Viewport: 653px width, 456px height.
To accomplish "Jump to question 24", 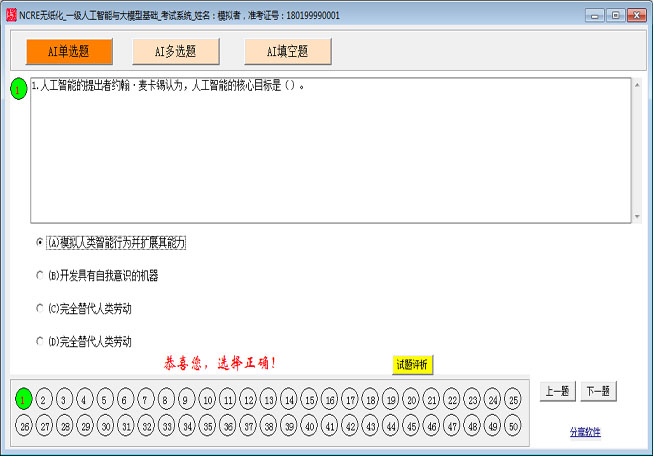I will click(493, 399).
